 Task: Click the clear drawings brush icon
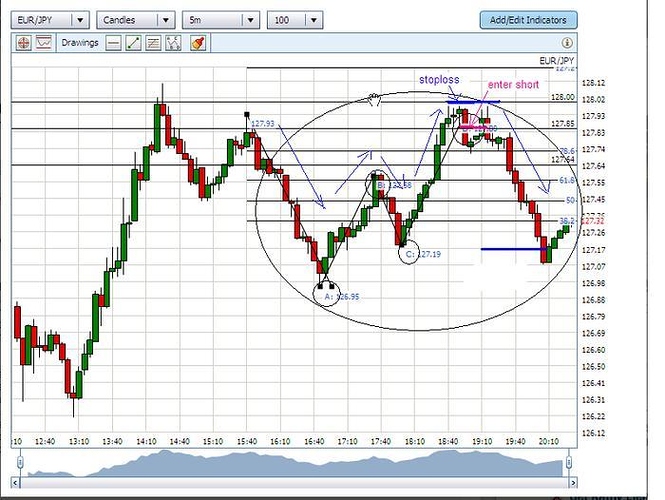click(x=198, y=43)
